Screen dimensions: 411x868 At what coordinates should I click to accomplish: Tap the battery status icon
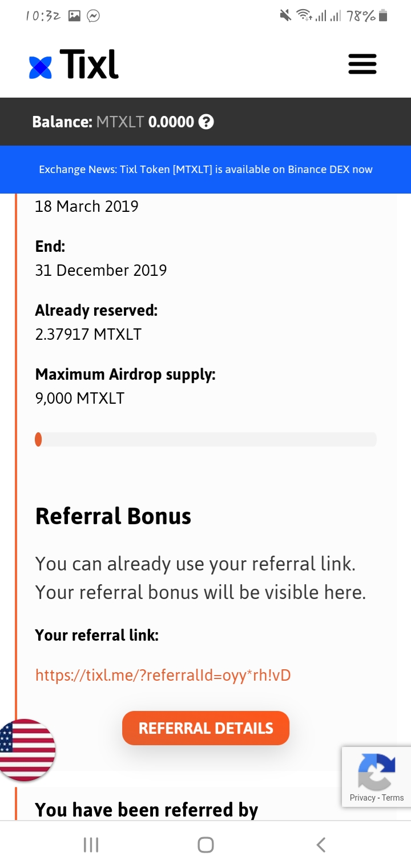point(383,15)
